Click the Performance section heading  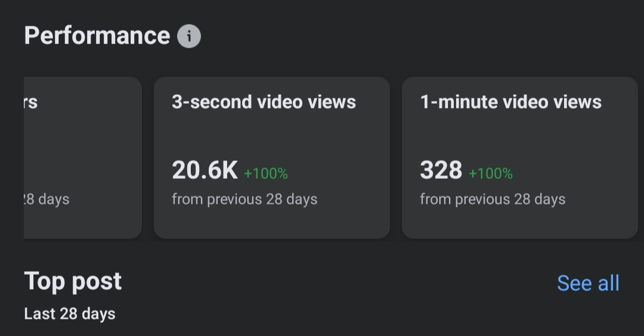coord(97,36)
